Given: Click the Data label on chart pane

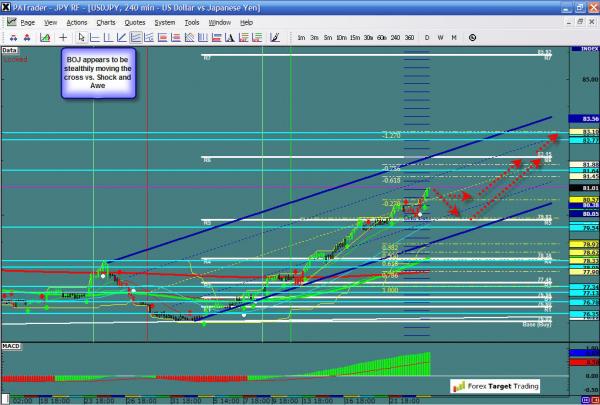Looking at the screenshot, I should coord(10,50).
